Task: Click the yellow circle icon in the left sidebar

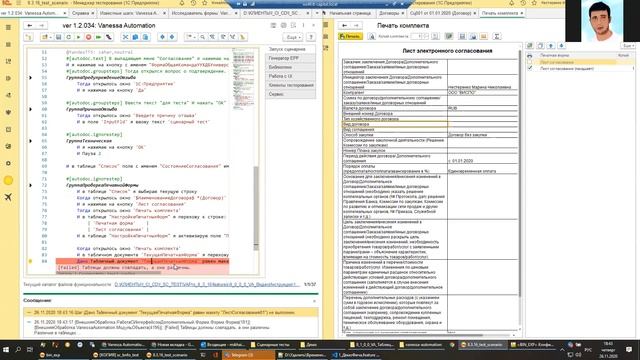Action: click(x=8, y=180)
